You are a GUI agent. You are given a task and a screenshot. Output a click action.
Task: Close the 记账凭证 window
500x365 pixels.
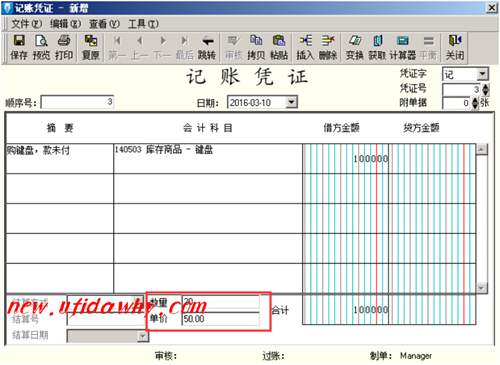(492, 8)
